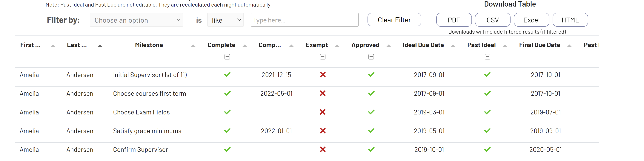Export the table to Excel

[x=531, y=20]
